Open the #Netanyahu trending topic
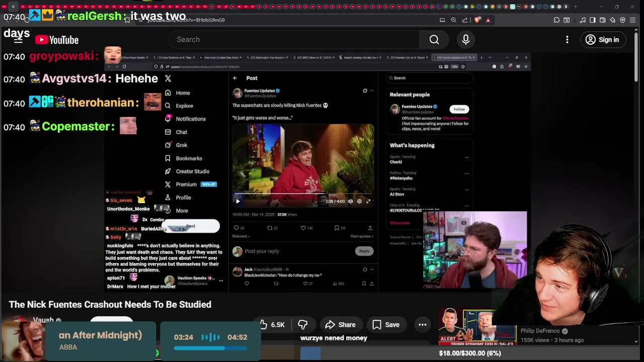 click(x=401, y=178)
